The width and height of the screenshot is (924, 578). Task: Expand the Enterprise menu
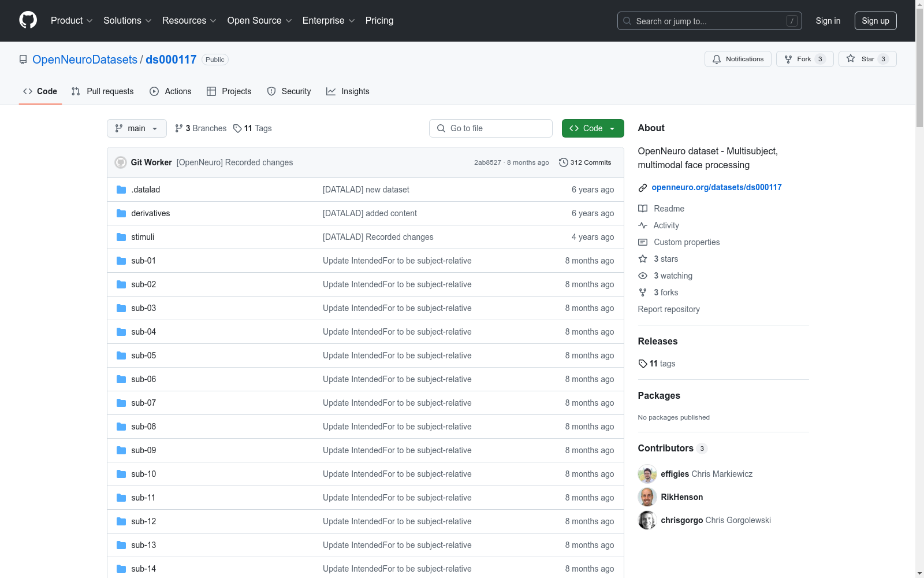[x=329, y=21]
